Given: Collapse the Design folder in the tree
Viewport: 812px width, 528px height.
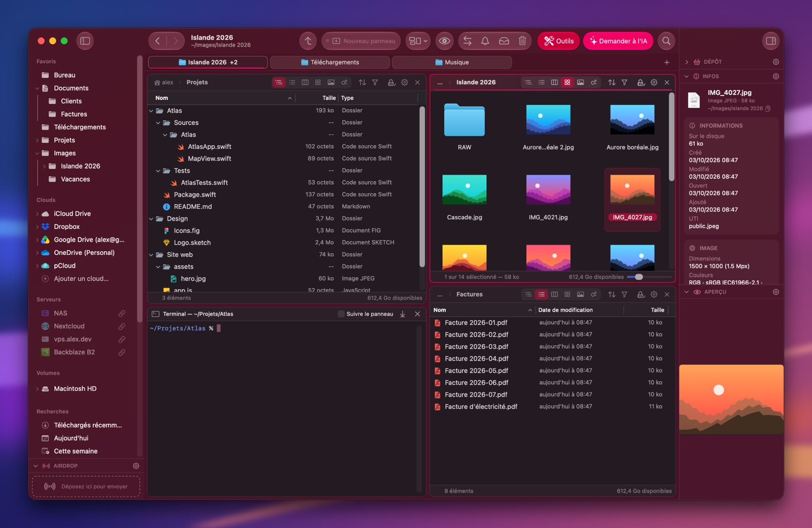Looking at the screenshot, I should 151,219.
